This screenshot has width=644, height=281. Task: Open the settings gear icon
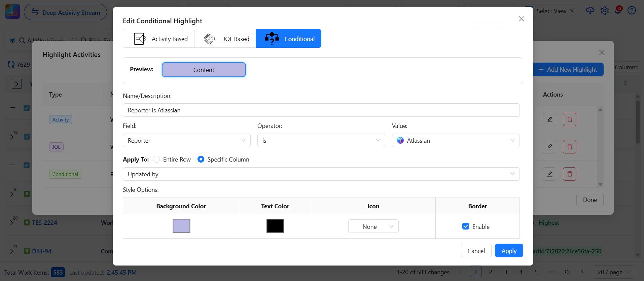[605, 11]
